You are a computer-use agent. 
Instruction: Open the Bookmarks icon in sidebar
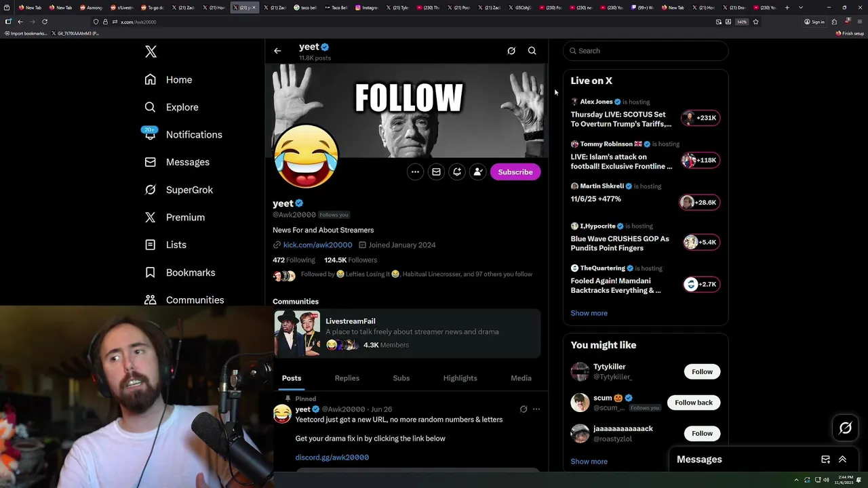point(151,272)
